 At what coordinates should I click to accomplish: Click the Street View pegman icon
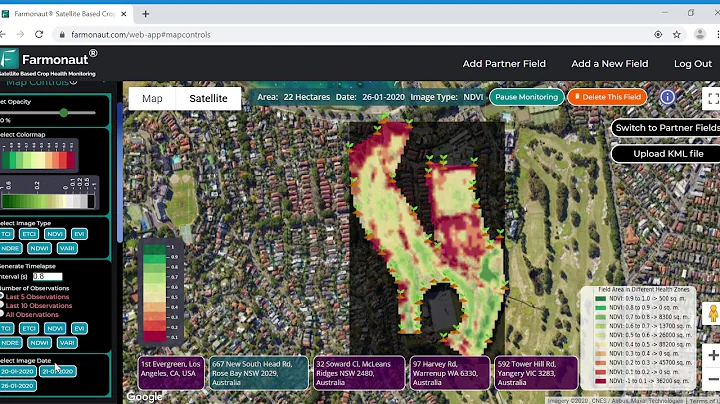[713, 314]
